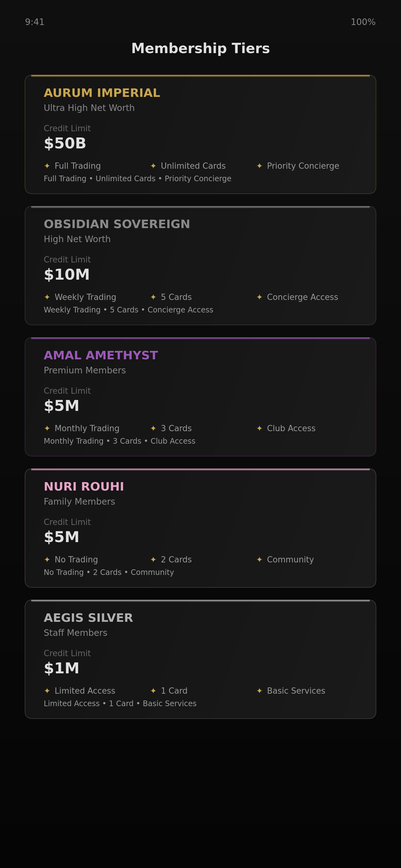Click the star icon beside Priority Concierge
The image size is (401, 868).
(259, 166)
